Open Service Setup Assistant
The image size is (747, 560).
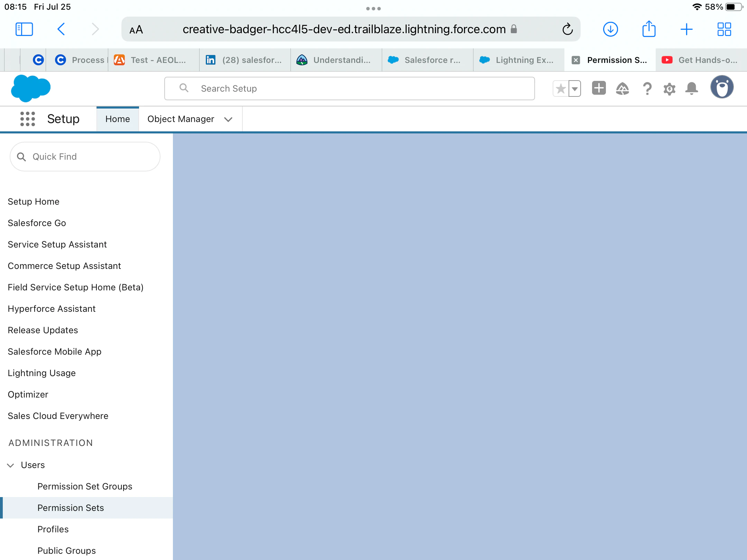click(x=57, y=244)
